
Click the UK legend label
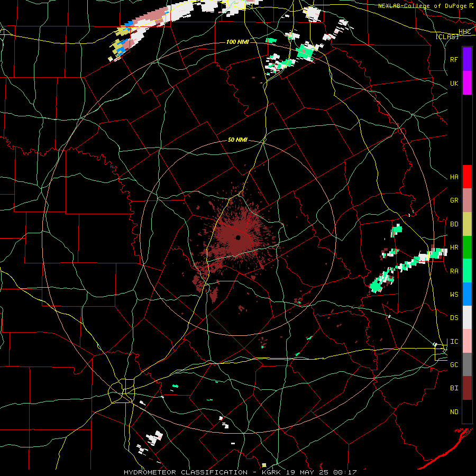(454, 84)
